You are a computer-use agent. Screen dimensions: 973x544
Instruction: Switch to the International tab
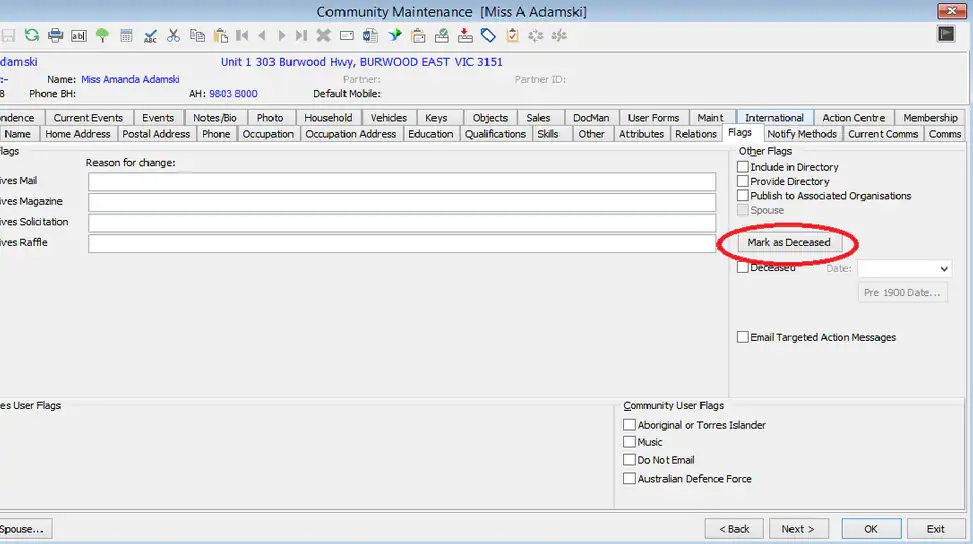[x=774, y=118]
